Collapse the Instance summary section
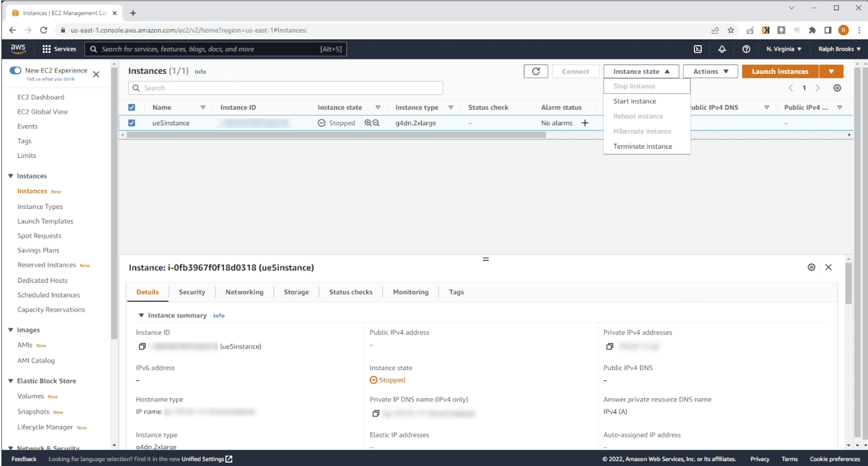The width and height of the screenshot is (868, 466). [142, 315]
